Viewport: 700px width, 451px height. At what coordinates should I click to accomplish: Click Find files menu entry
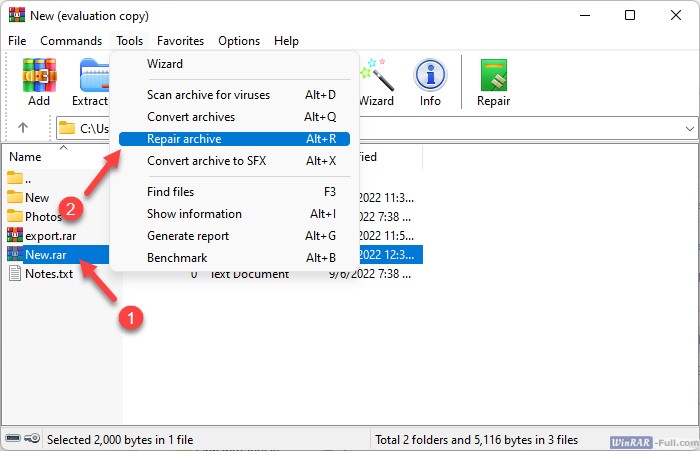click(x=170, y=192)
